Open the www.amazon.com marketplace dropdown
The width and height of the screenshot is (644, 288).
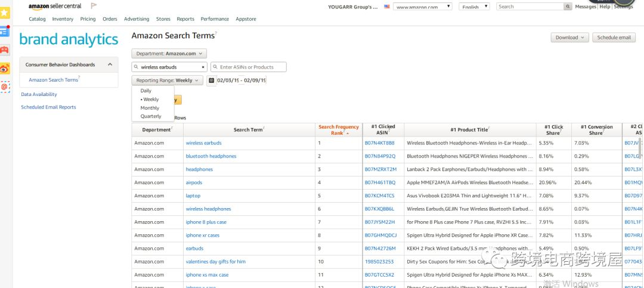tap(423, 7)
